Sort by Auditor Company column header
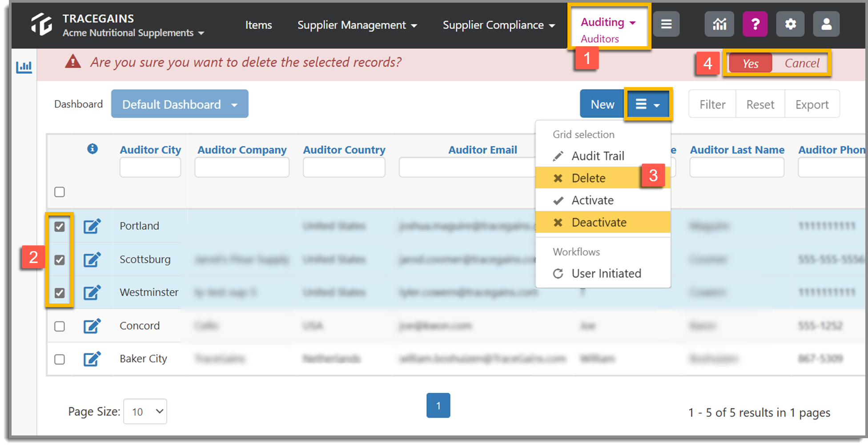The width and height of the screenshot is (868, 447). point(242,150)
